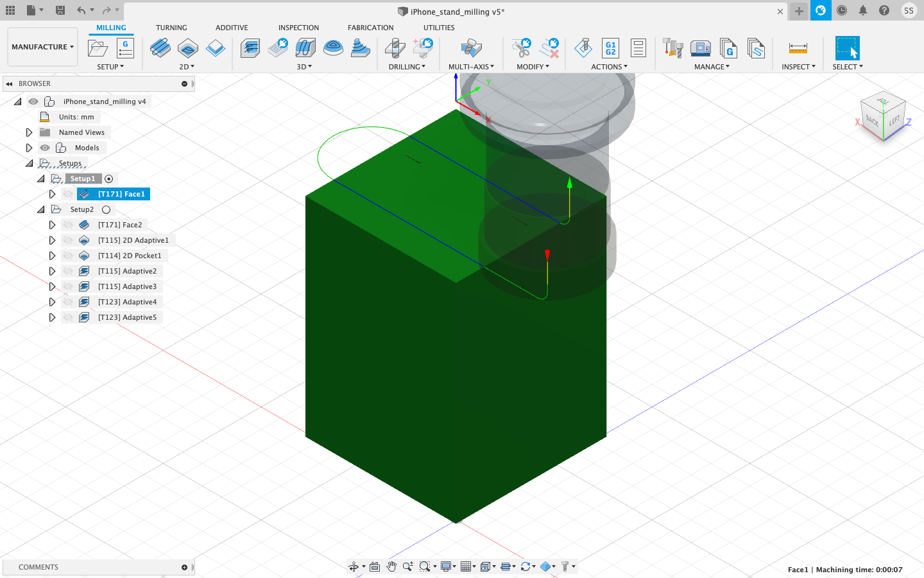Open the Orbit navigation tool
The image size is (924, 578).
tap(354, 566)
